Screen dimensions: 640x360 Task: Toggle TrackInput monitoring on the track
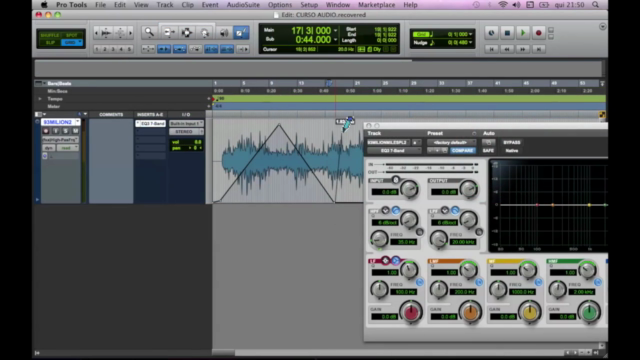pyautogui.click(x=56, y=131)
